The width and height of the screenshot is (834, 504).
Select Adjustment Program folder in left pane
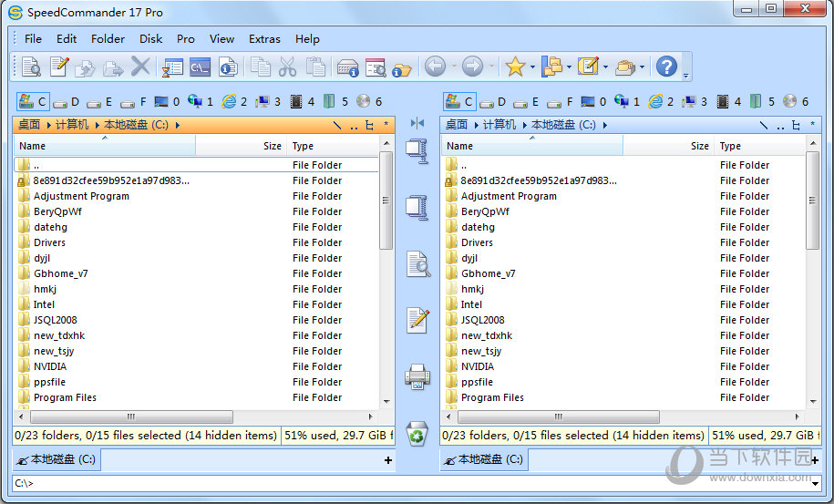click(x=81, y=196)
